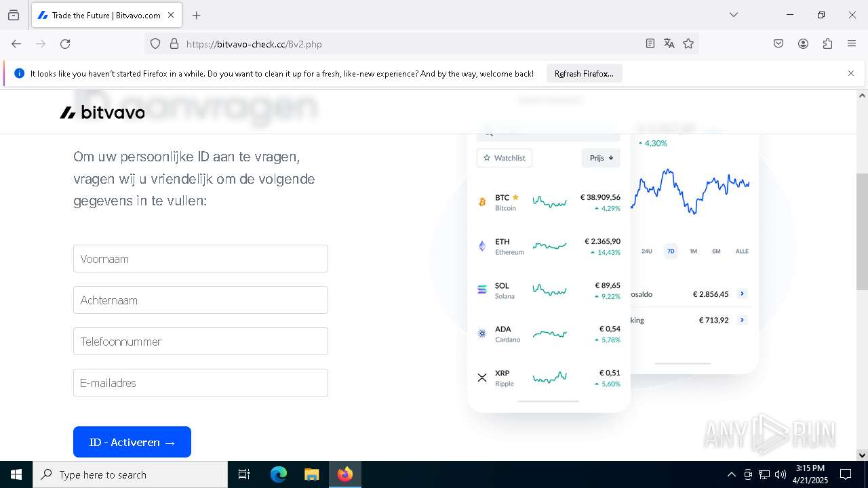Click the Achternaam input field
868x488 pixels.
click(201, 300)
